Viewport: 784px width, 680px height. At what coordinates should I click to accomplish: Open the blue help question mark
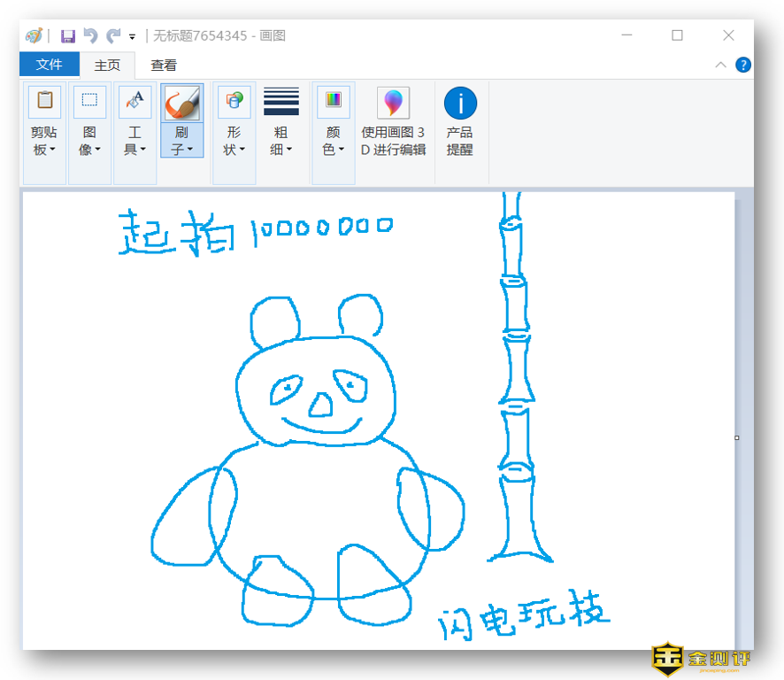click(743, 65)
